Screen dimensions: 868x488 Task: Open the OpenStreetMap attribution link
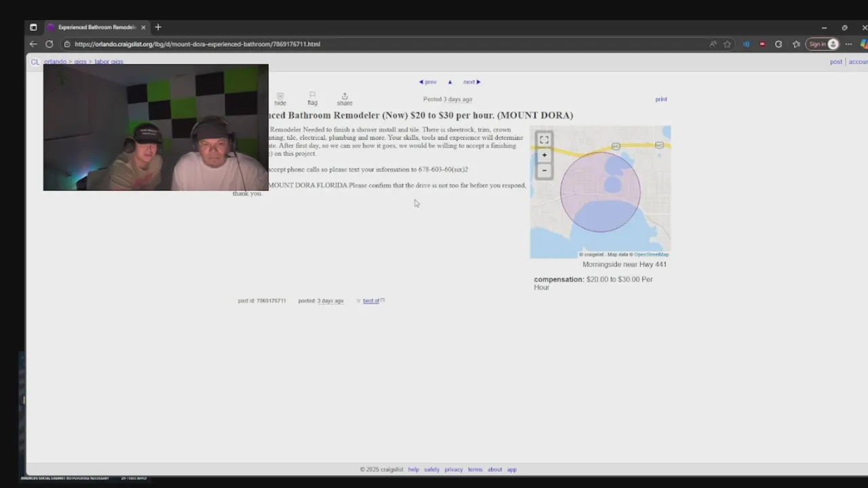coord(651,255)
